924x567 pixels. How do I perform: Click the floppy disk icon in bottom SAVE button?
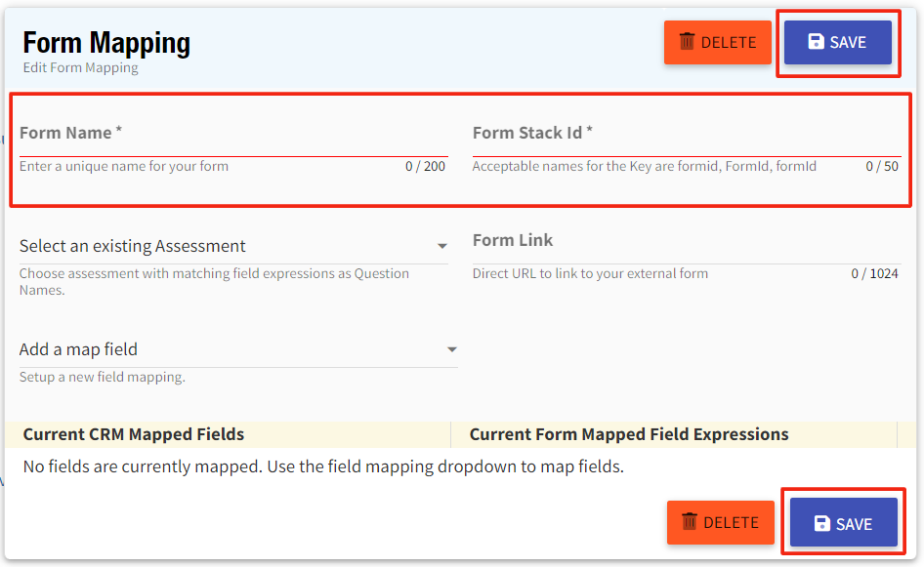[x=822, y=523]
